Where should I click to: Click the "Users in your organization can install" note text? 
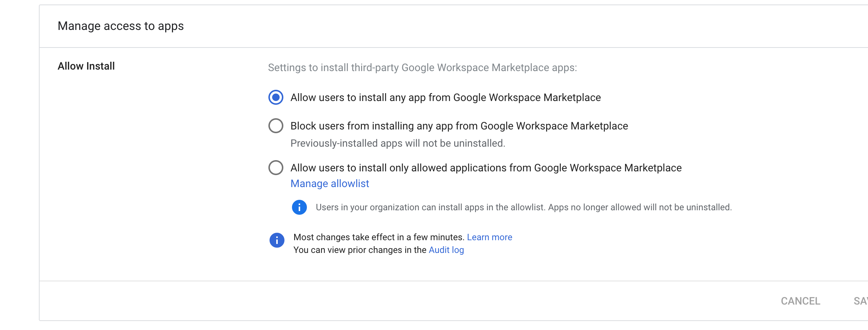(x=523, y=207)
